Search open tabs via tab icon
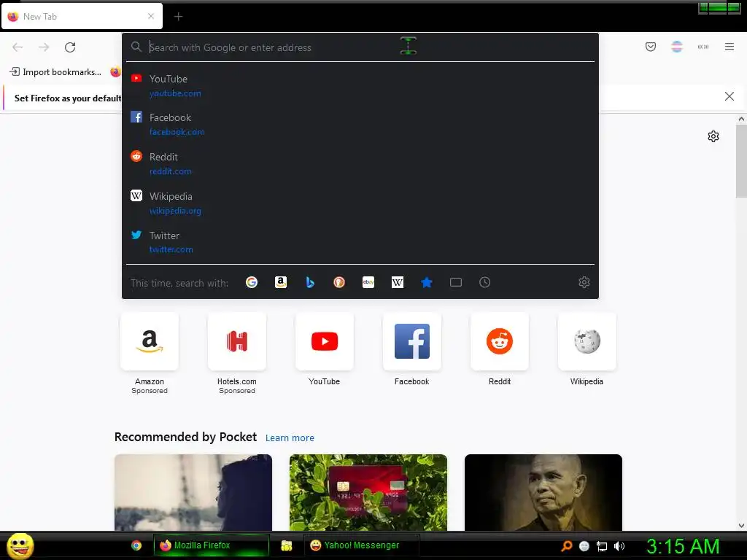The height and width of the screenshot is (560, 747). (x=456, y=282)
